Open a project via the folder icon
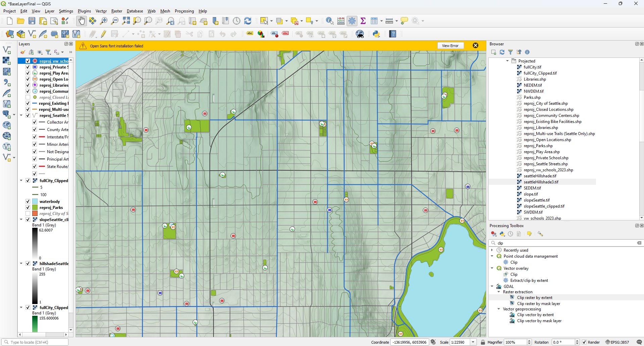This screenshot has width=644, height=346. click(x=20, y=21)
